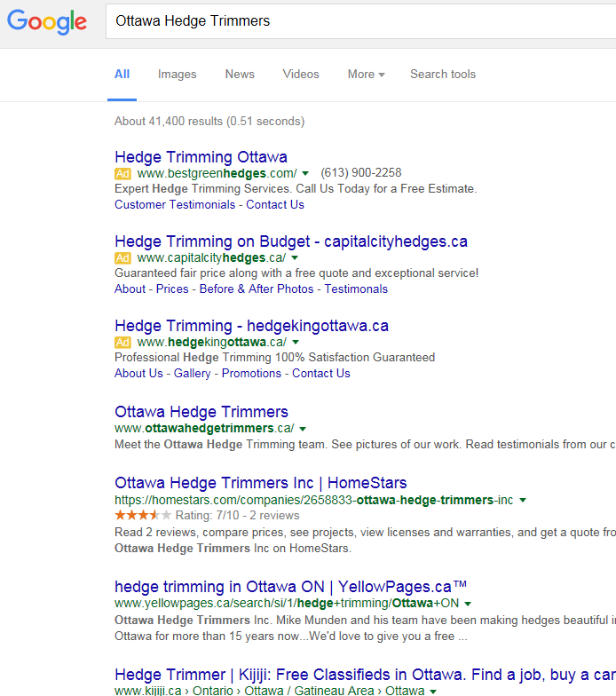Switch to the News tab
The width and height of the screenshot is (616, 696).
(240, 75)
